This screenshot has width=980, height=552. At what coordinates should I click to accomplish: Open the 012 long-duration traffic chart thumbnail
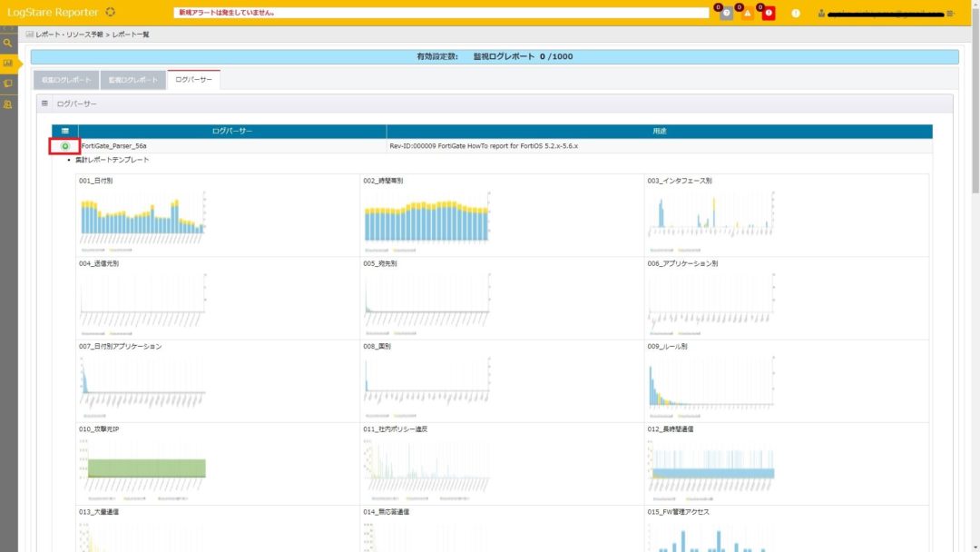click(x=711, y=469)
